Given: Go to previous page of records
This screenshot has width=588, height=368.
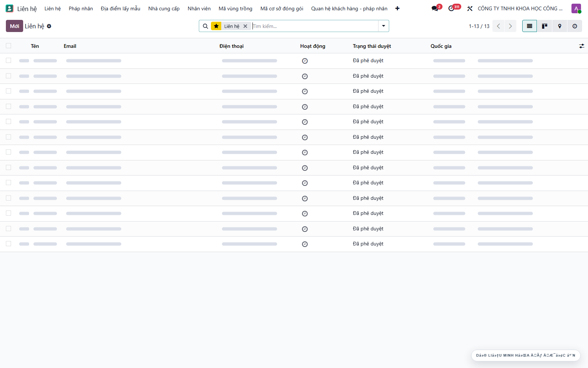Looking at the screenshot, I should click(498, 26).
